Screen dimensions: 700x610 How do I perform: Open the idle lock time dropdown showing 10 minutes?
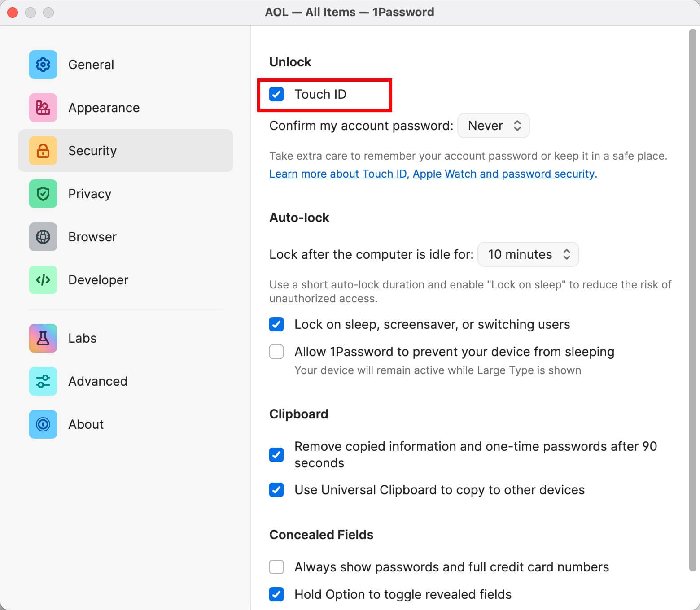coord(528,254)
